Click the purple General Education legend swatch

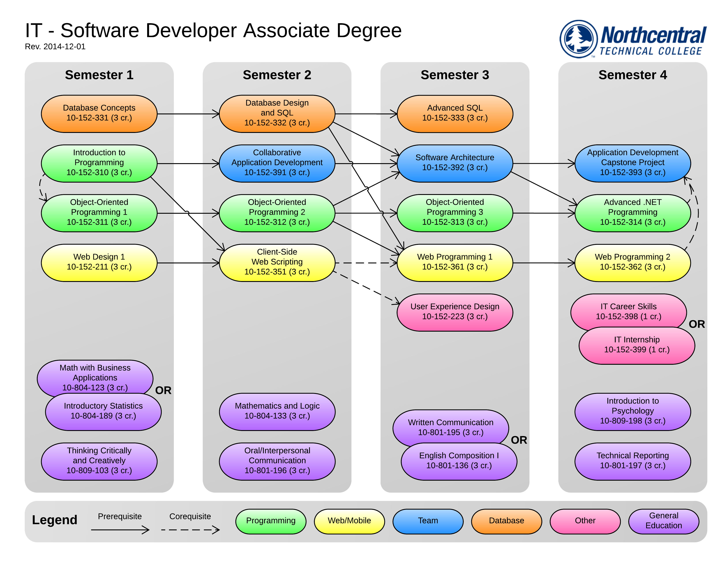pos(663,521)
